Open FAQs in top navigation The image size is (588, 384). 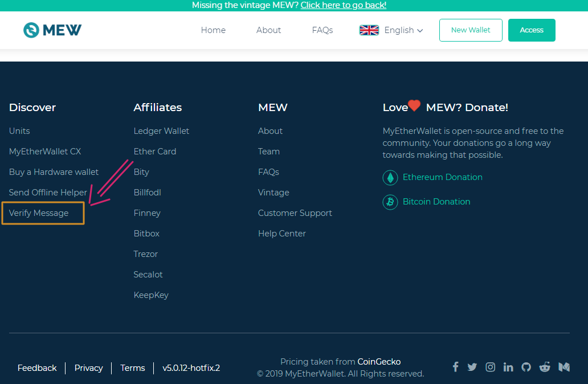(322, 30)
